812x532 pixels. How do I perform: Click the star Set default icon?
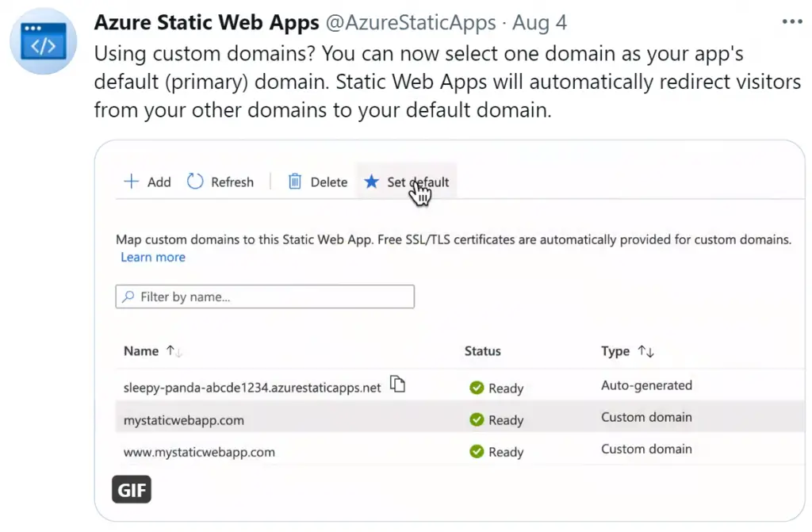(x=371, y=182)
